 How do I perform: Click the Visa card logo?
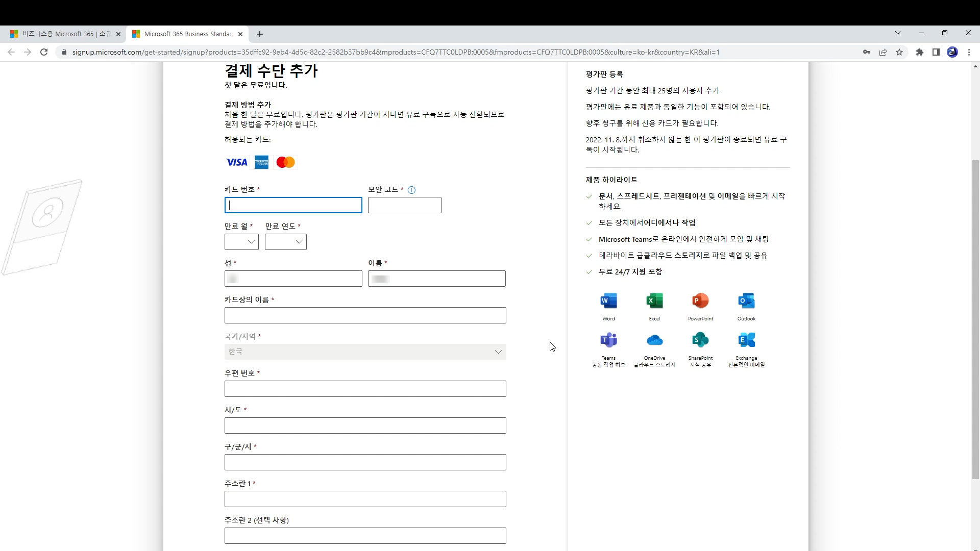point(237,162)
